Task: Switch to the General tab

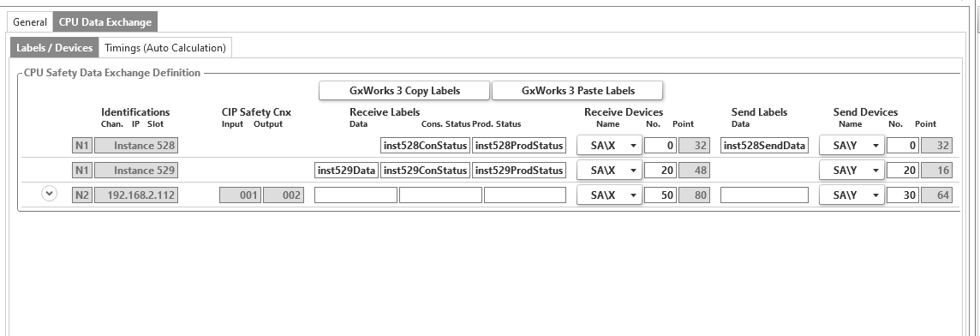Action: (x=30, y=22)
